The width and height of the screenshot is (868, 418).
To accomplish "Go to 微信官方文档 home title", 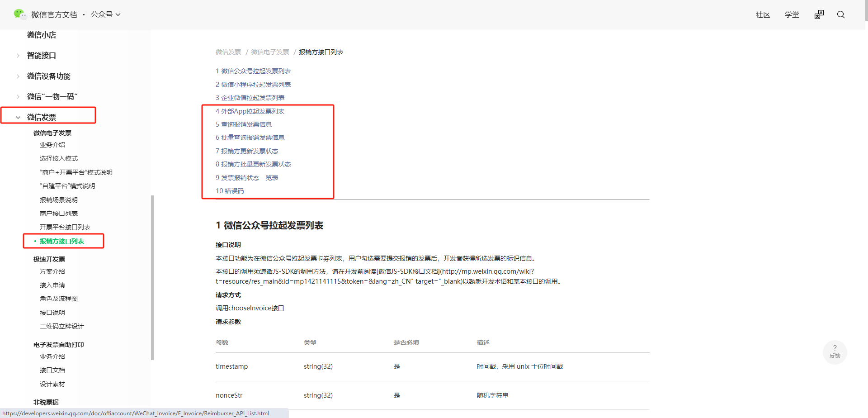I will 54,14.
